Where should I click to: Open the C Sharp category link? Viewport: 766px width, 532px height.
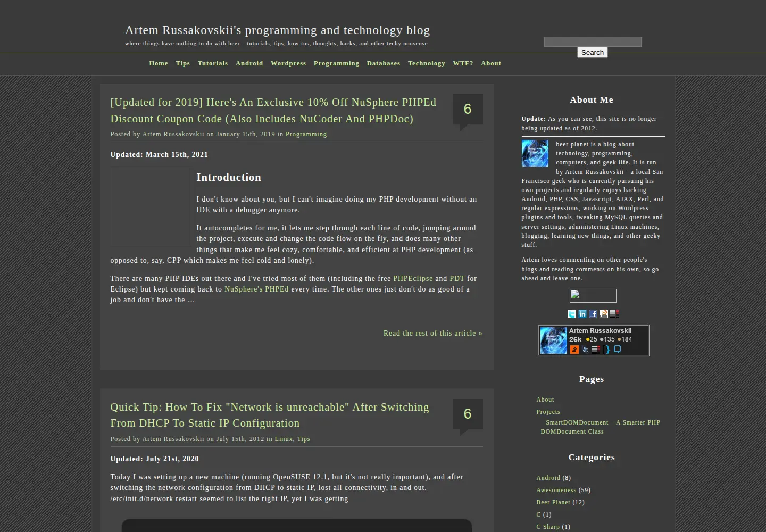coord(548,527)
